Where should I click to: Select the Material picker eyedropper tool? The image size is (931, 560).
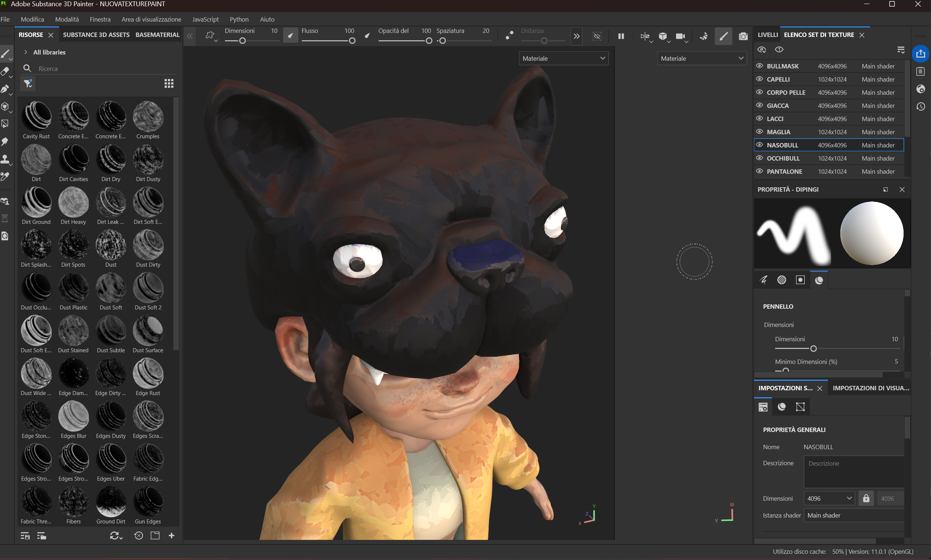5,176
